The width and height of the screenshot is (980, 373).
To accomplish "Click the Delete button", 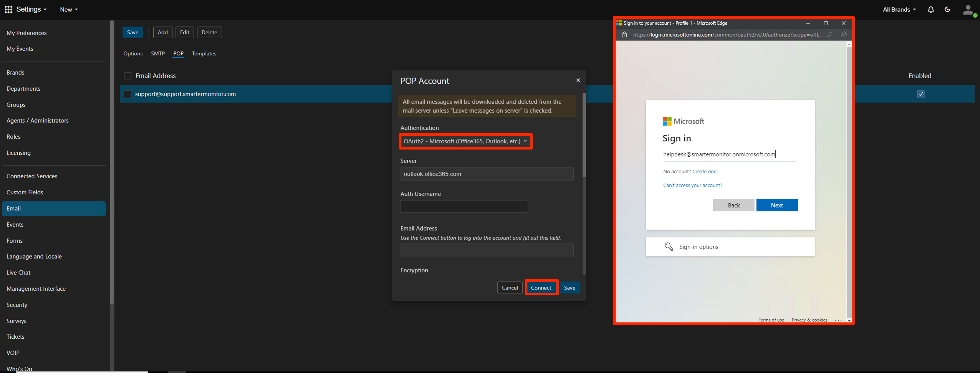I will coord(209,32).
